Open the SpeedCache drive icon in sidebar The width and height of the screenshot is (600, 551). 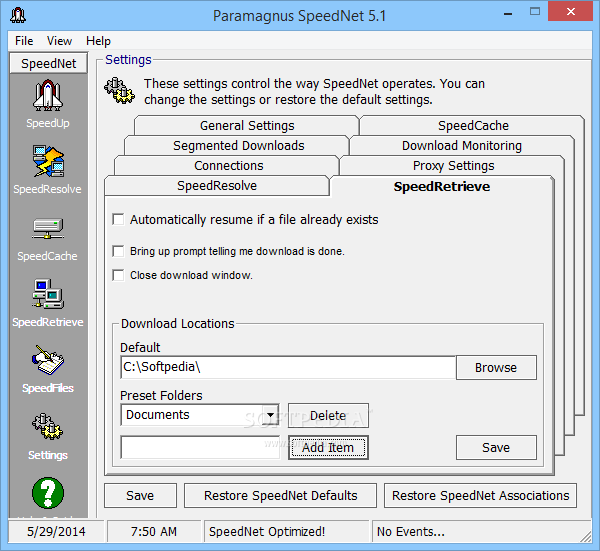pos(48,228)
